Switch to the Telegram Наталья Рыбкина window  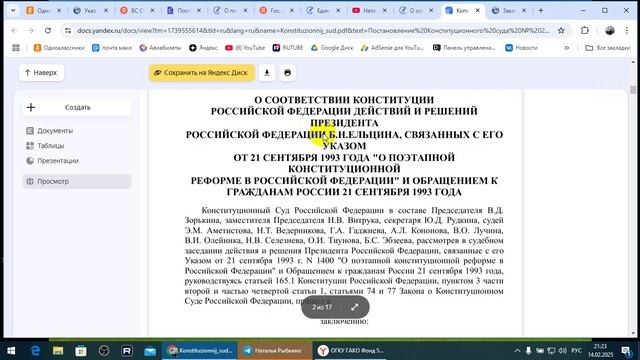(274, 351)
